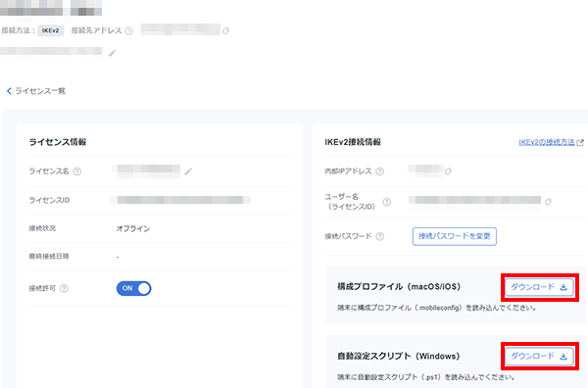Copy the 内部IPアドレス value

(448, 171)
